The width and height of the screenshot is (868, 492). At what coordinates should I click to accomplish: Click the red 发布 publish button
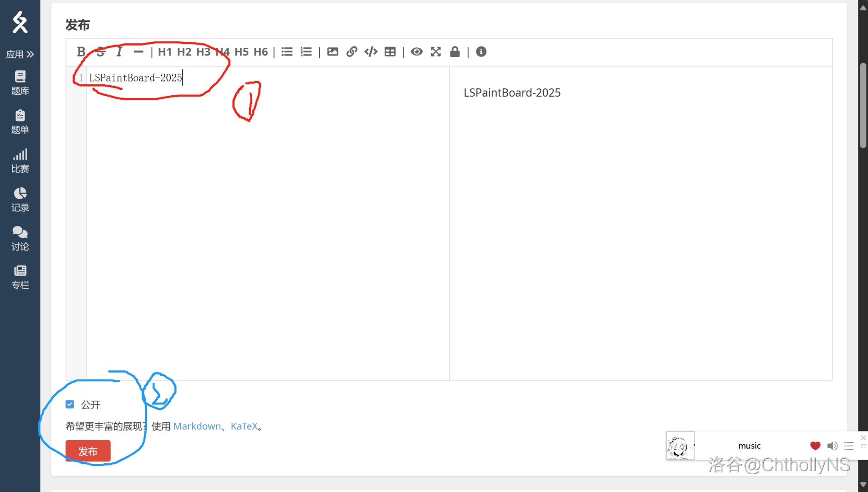coord(88,451)
